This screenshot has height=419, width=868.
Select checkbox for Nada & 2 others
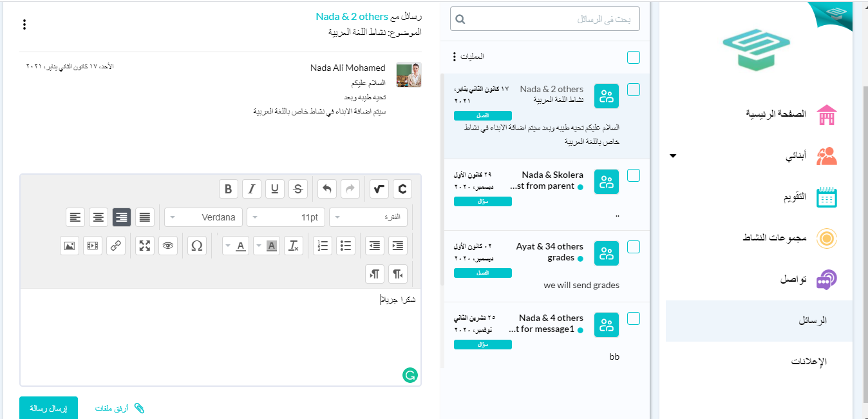click(634, 90)
